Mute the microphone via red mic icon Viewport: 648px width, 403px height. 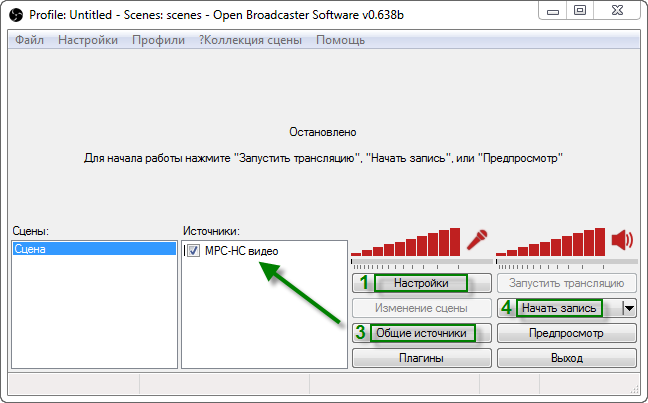click(x=477, y=241)
